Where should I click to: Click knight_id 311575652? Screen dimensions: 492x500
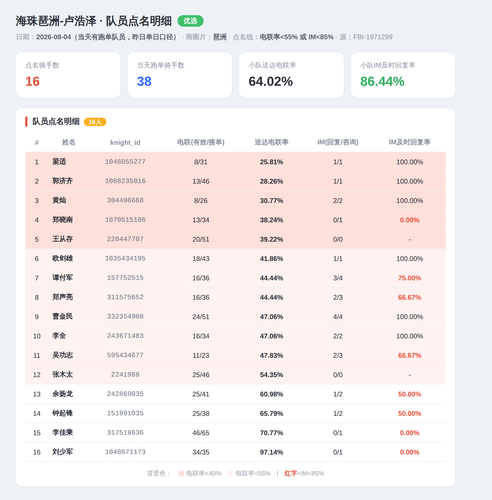point(125,297)
